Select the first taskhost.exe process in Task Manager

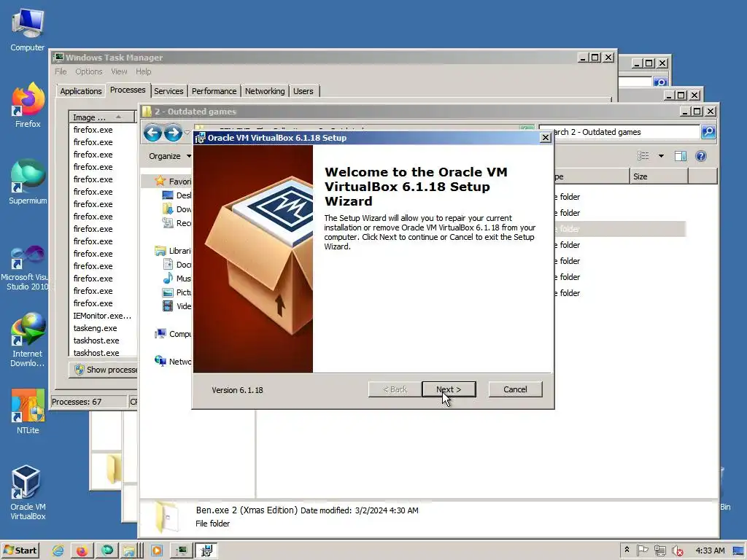point(102,341)
